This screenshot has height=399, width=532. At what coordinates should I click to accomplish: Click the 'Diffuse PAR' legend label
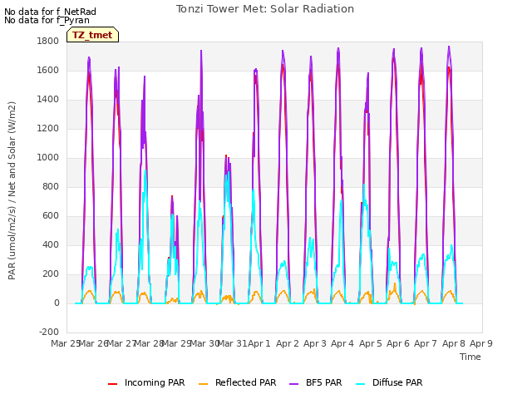397,382
